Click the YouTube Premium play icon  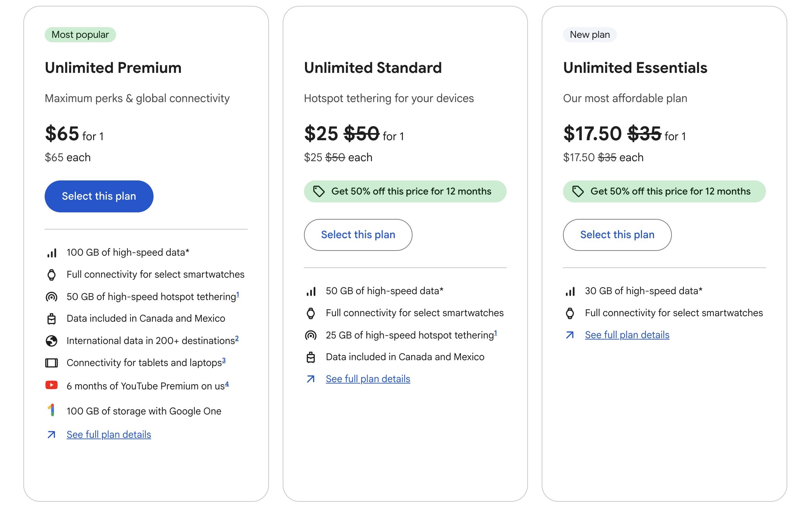pos(52,385)
